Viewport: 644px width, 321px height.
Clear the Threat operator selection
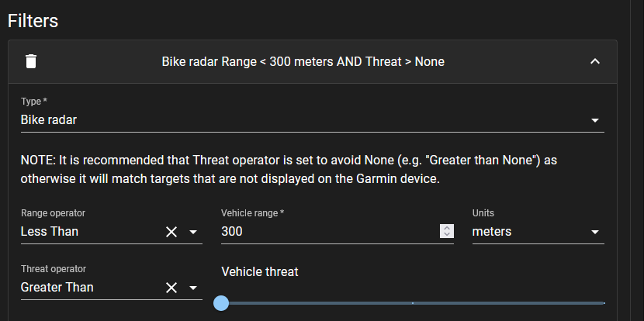coord(171,288)
